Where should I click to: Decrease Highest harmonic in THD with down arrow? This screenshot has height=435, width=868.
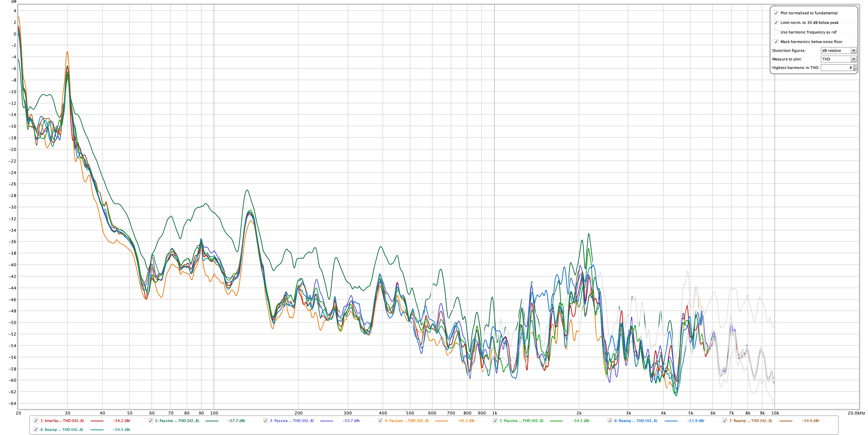tap(855, 69)
